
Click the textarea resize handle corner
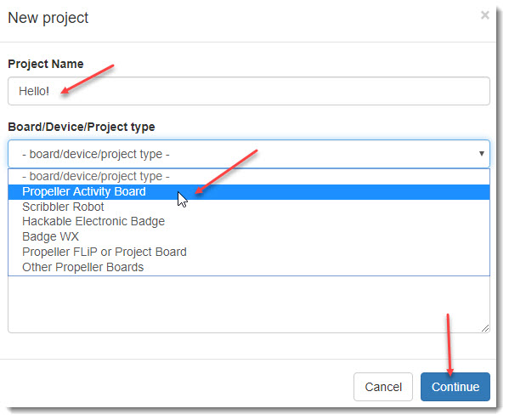(x=485, y=328)
